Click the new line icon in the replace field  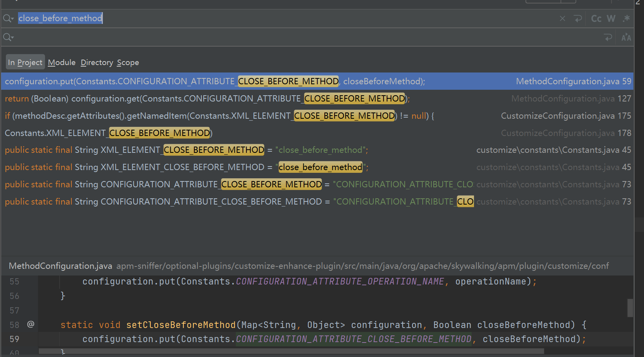pyautogui.click(x=608, y=37)
